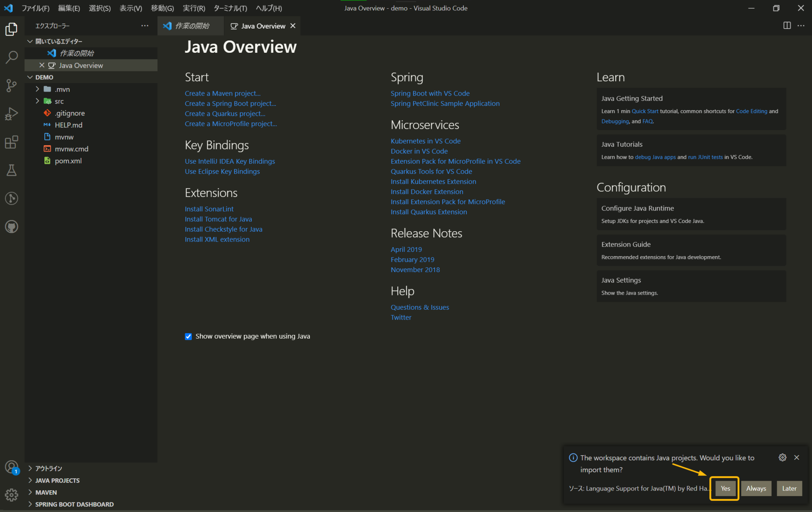The image size is (812, 512).
Task: Open the Testing flask view
Action: [x=11, y=170]
